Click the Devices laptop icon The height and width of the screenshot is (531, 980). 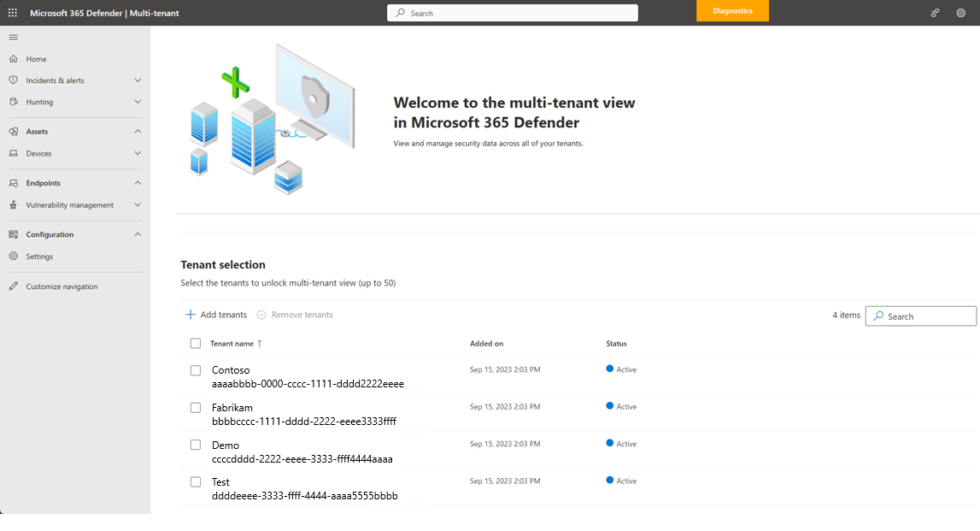coord(13,153)
